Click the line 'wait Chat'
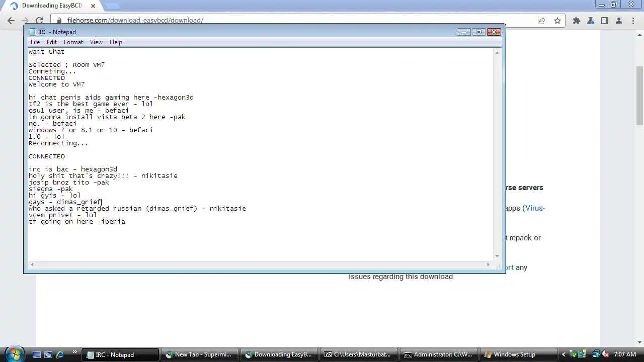Viewport: 644px width, 362px height. coord(46,52)
